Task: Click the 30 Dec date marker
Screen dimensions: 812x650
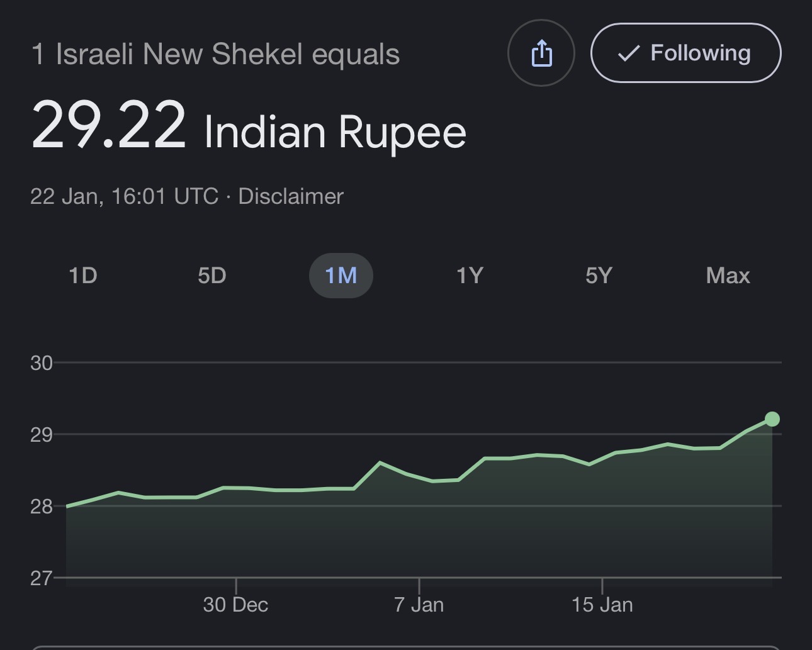Action: 235,605
